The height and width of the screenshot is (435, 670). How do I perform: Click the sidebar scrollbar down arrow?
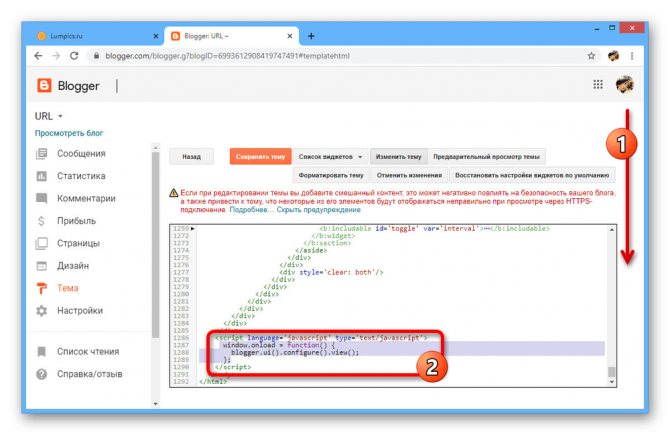[156, 403]
